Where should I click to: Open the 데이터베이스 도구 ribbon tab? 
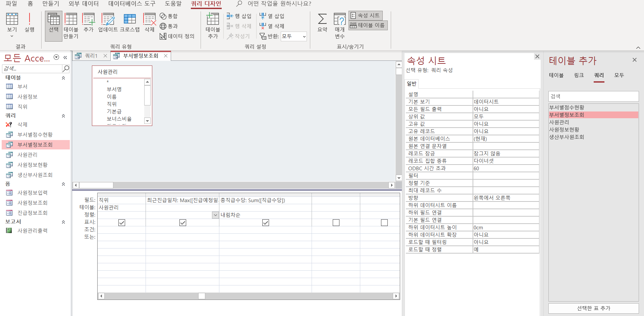132,4
